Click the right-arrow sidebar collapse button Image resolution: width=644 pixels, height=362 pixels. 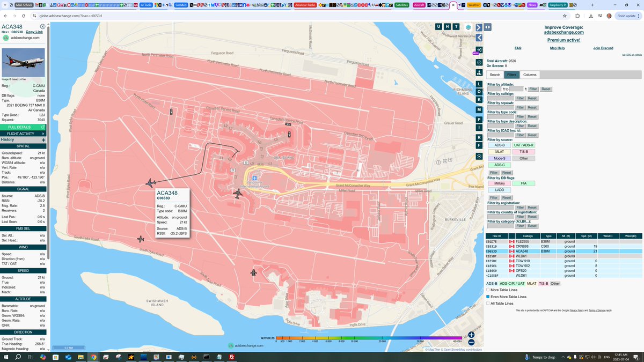tap(479, 27)
